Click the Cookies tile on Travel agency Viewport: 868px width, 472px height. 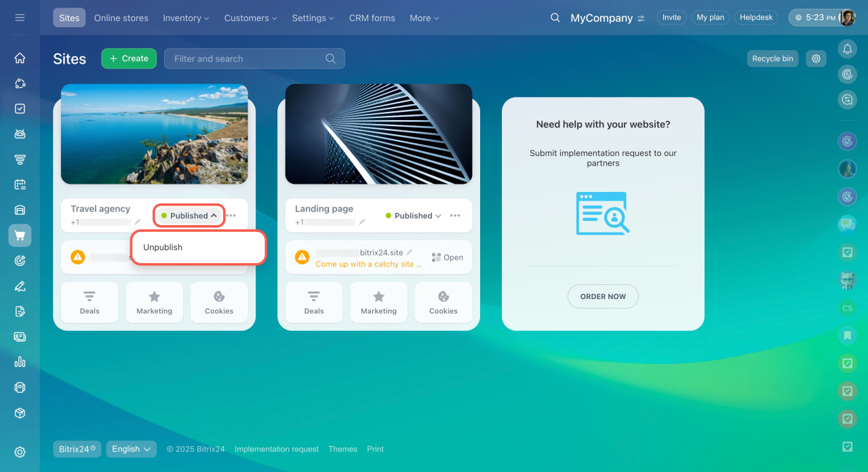[x=219, y=302]
